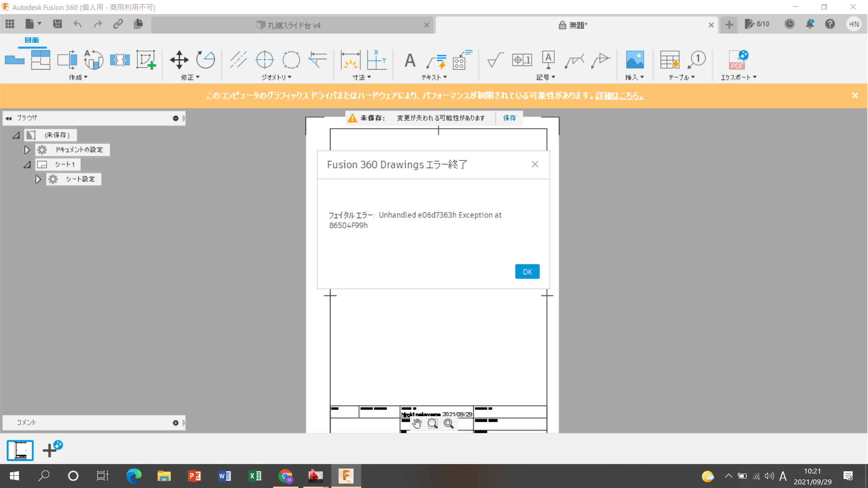
Task: Click the Surface Texture symbol tool
Action: click(495, 60)
